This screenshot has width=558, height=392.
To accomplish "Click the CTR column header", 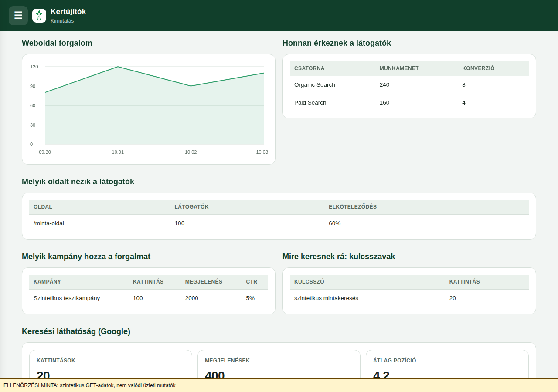I will pos(252,282).
